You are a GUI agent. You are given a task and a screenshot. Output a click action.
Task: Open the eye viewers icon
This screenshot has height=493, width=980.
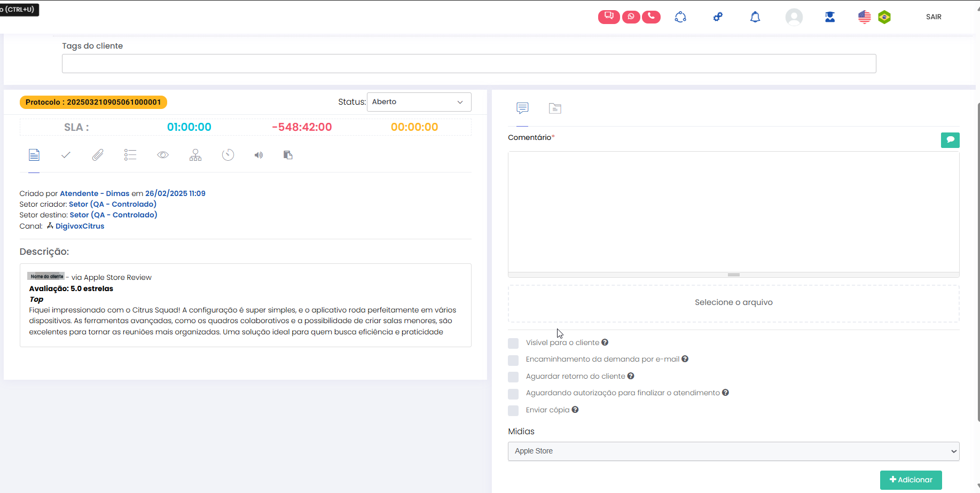point(163,155)
